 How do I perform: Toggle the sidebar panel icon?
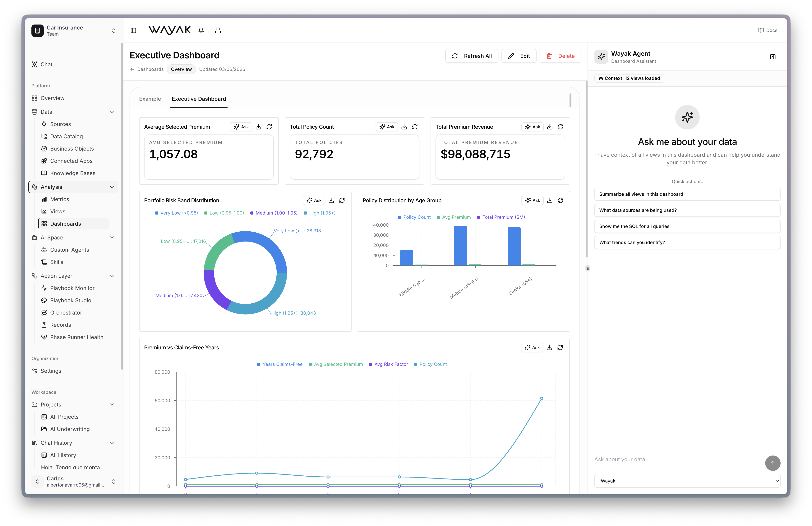(133, 30)
